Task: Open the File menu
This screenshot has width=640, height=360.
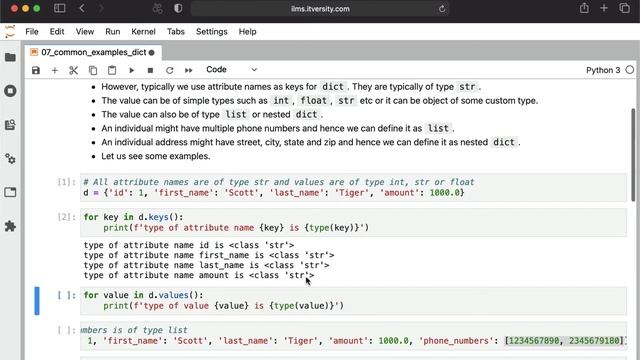Action: click(x=32, y=31)
